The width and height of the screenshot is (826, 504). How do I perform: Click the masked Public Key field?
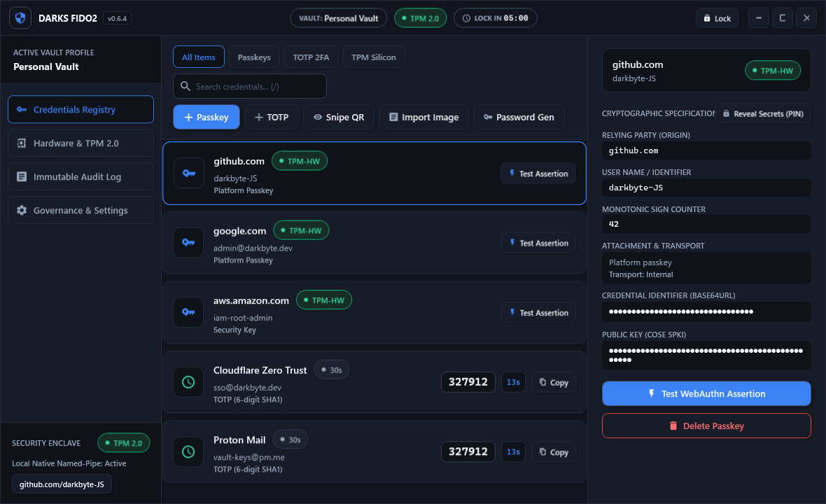[x=706, y=355]
